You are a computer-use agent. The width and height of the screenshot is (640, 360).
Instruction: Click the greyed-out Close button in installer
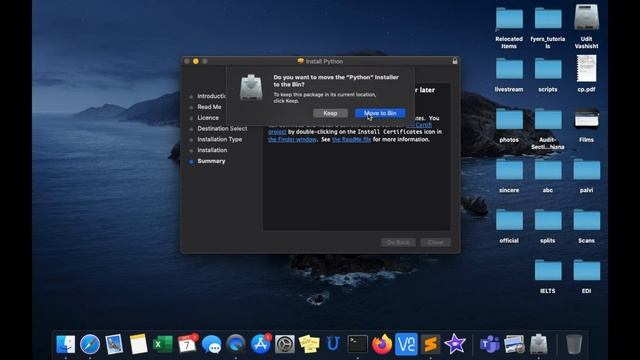point(436,242)
